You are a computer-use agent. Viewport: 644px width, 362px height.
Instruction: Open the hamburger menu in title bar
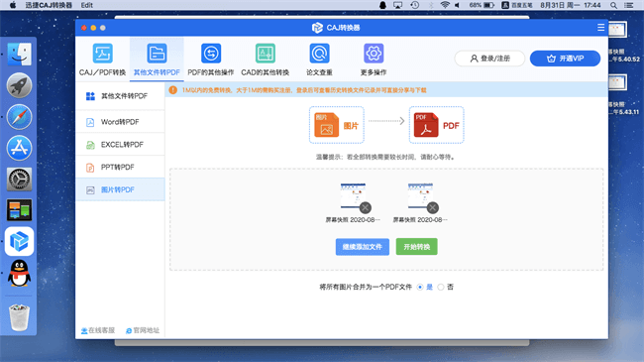click(600, 28)
